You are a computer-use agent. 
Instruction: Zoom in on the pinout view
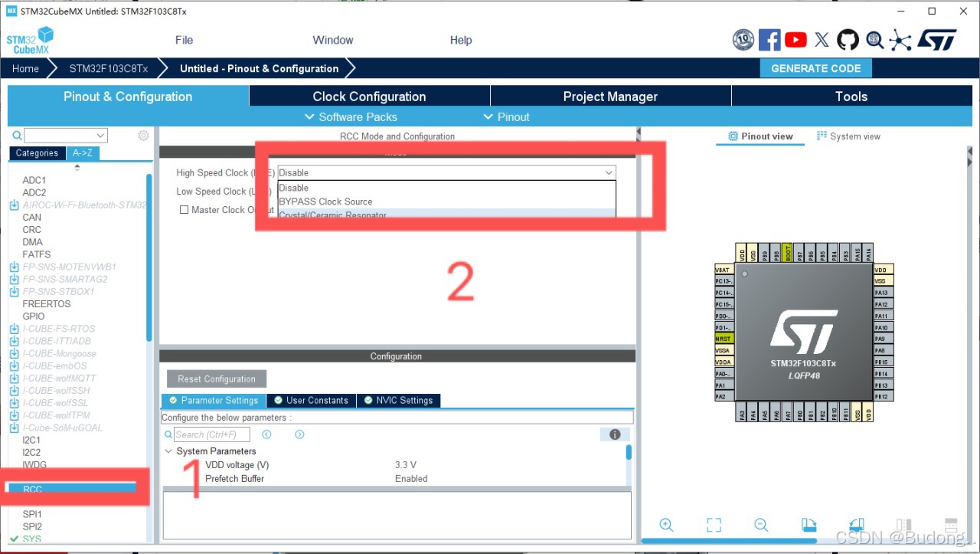click(x=666, y=525)
